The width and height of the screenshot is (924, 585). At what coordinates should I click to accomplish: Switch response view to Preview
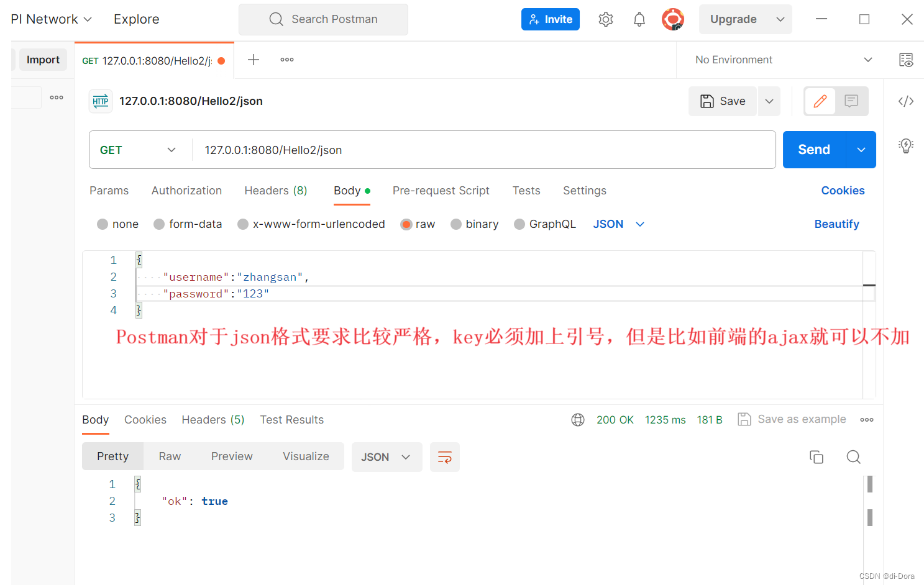click(x=232, y=456)
